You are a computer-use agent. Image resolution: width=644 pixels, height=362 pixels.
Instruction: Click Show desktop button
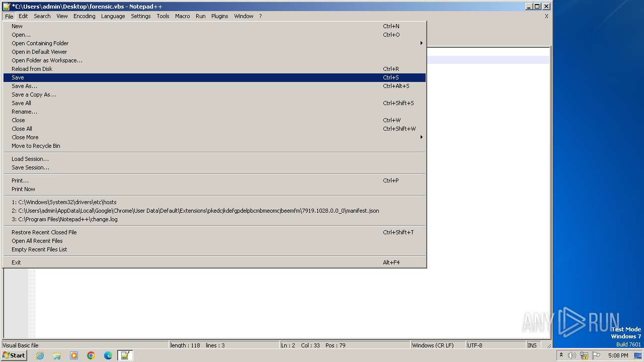tap(638, 355)
